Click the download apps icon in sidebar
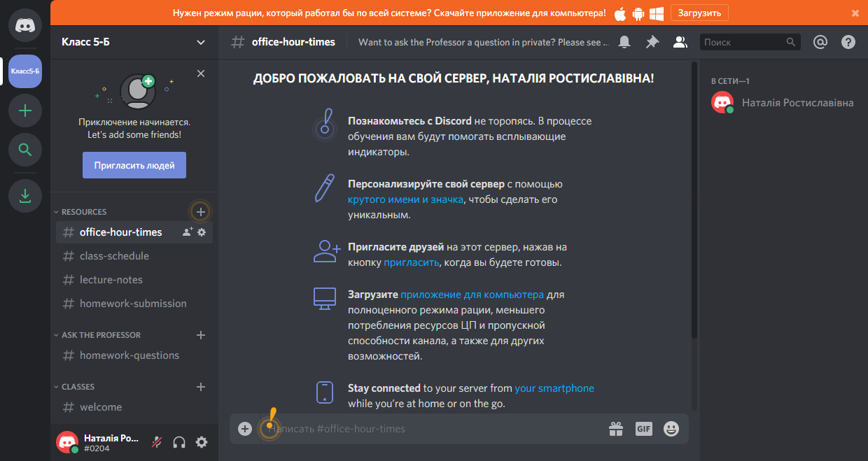 point(25,196)
